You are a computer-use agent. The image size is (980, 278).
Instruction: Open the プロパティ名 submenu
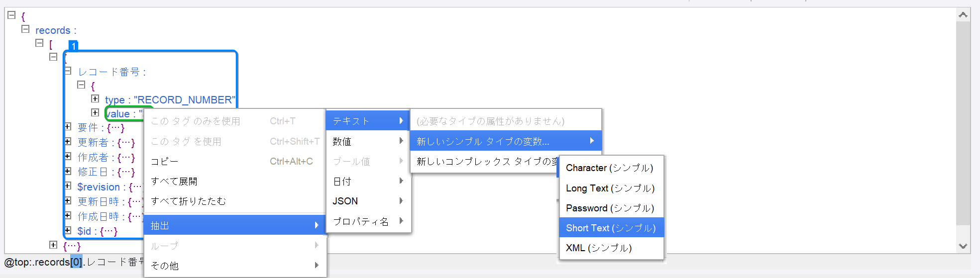point(368,221)
